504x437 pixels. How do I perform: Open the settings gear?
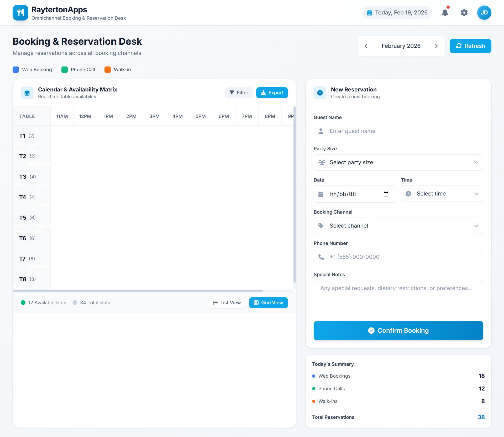tap(464, 13)
